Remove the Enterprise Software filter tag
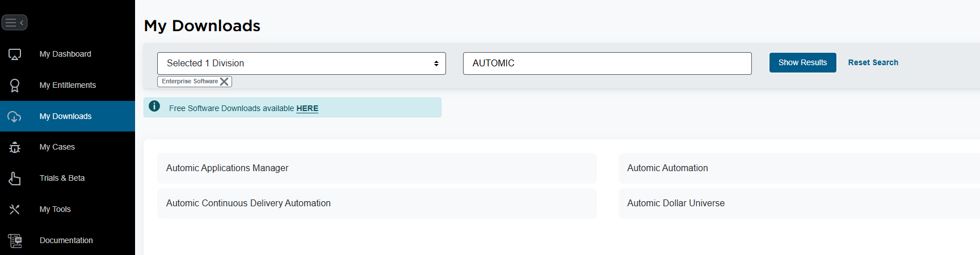 click(224, 82)
